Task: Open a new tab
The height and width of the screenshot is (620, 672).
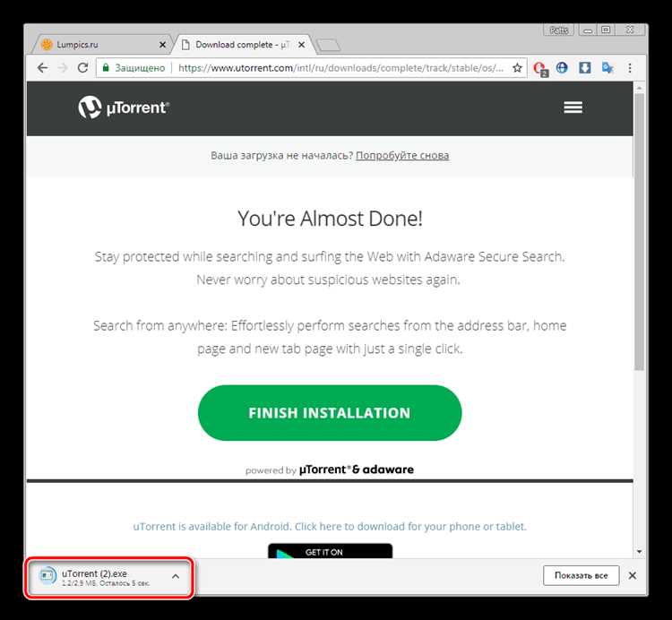Action: pyautogui.click(x=328, y=45)
